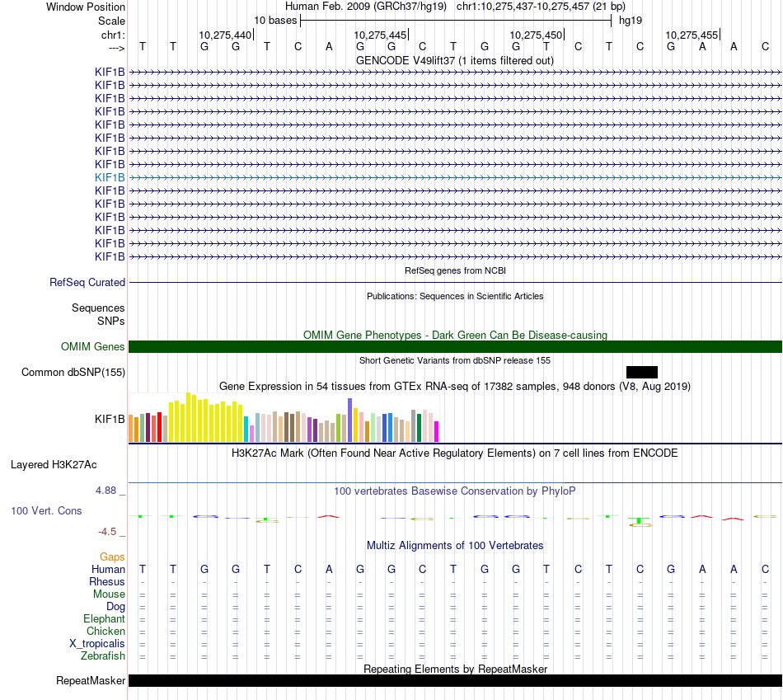Viewport: 783px width, 700px height.
Task: Click the tall purple bar in GTEx chart
Action: (350, 420)
